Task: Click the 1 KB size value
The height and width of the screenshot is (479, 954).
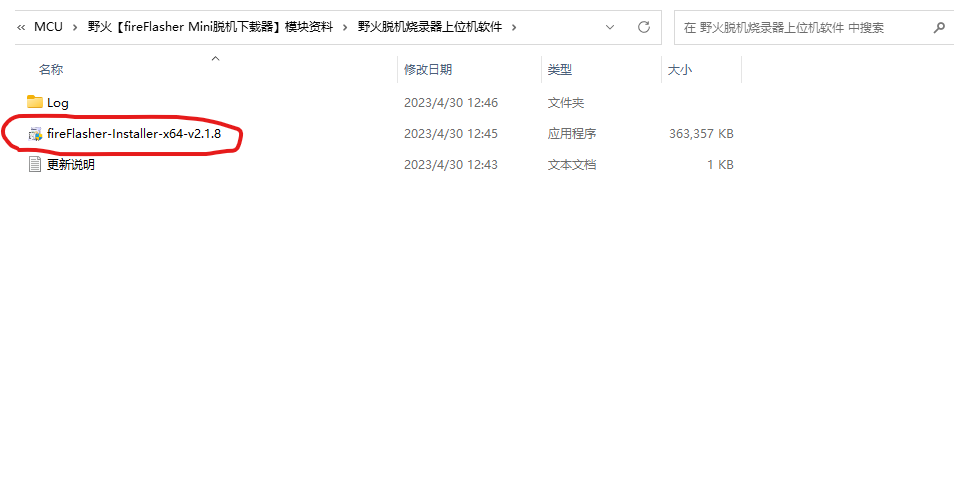Action: coord(720,164)
